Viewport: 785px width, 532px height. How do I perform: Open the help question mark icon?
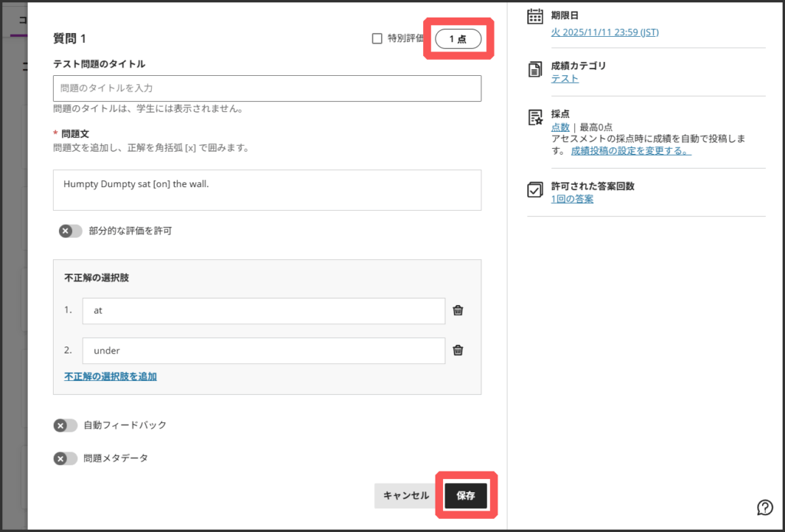[x=764, y=507]
